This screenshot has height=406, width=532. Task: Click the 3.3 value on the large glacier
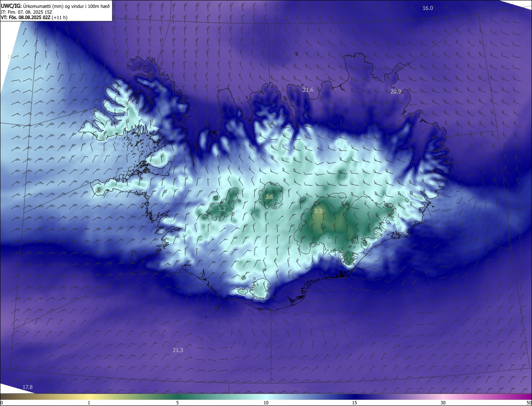pyautogui.click(x=318, y=211)
